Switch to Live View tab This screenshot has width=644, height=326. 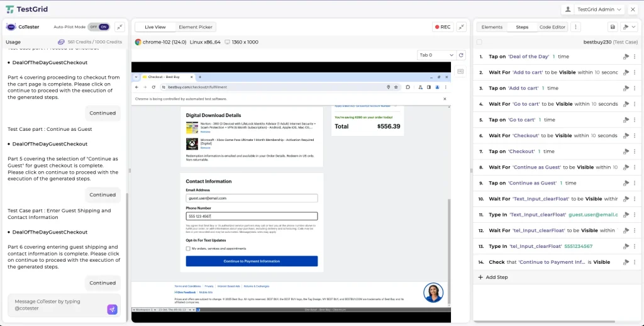coord(155,27)
